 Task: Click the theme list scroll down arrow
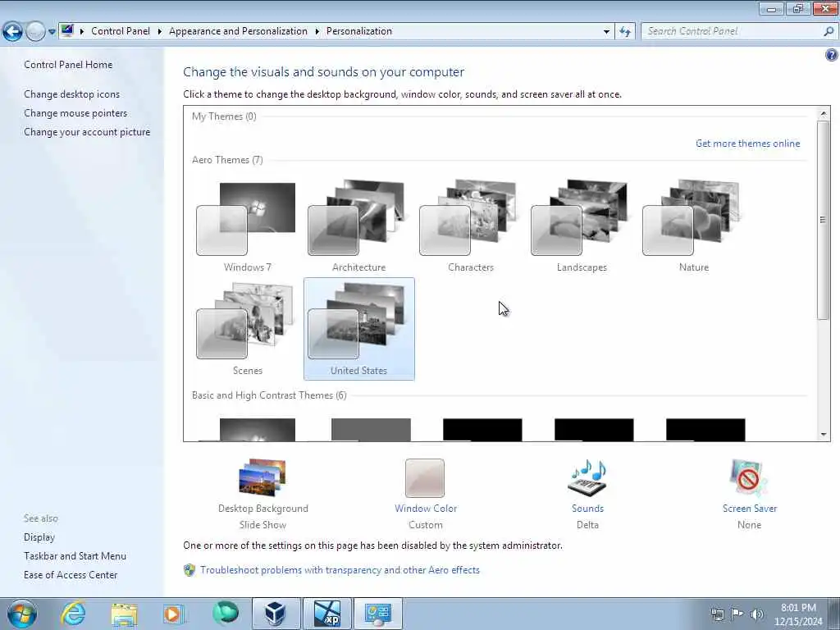tap(824, 435)
